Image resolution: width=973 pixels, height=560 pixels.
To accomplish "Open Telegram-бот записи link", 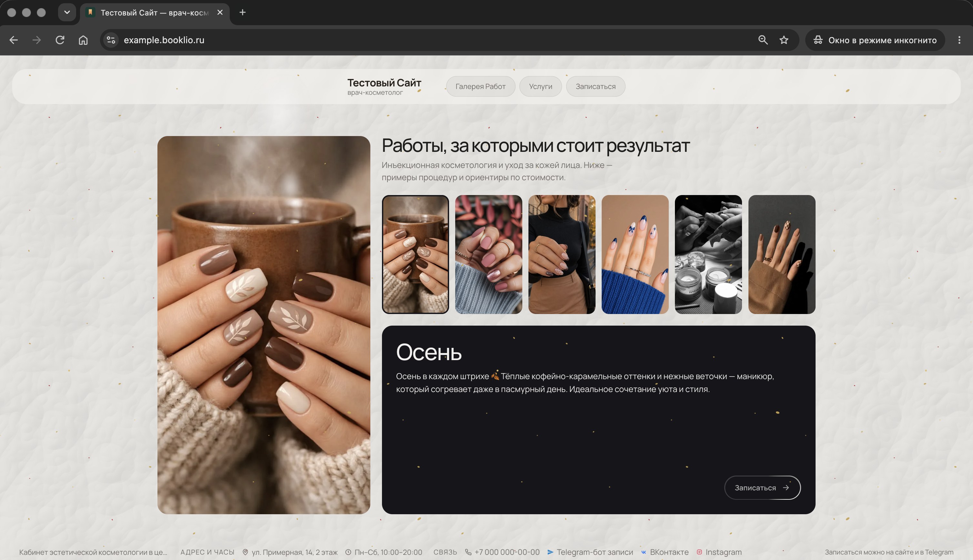I will (x=595, y=552).
